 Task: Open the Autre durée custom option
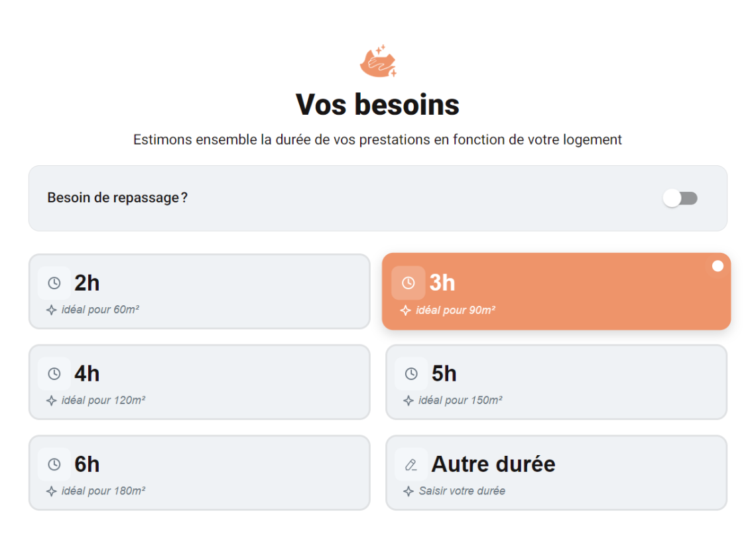click(556, 473)
